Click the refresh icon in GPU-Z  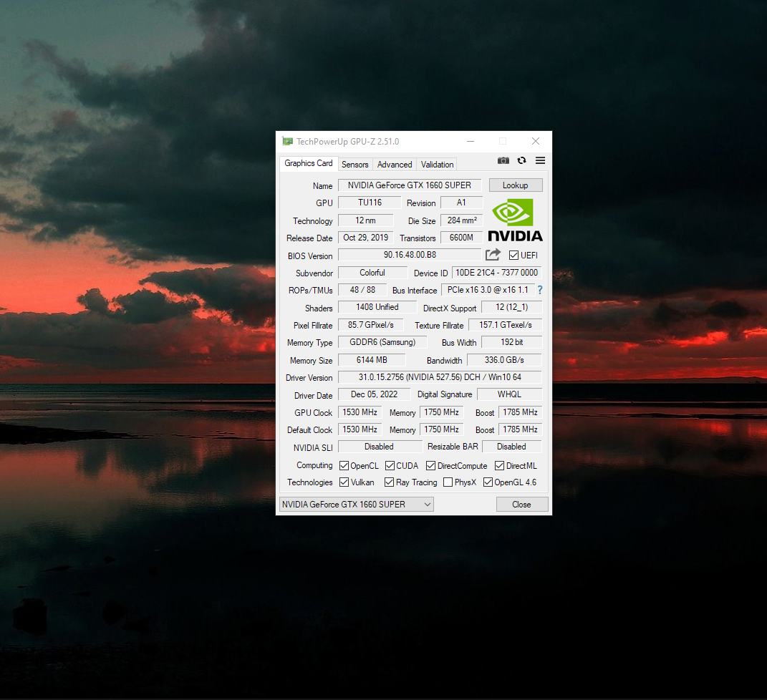click(522, 160)
